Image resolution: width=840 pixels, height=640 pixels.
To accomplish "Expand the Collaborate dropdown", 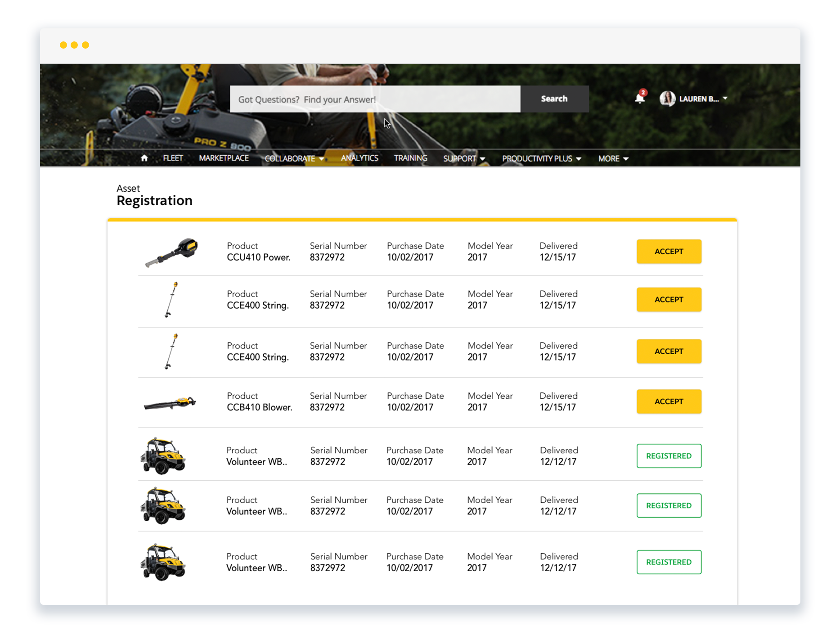I will click(x=294, y=158).
